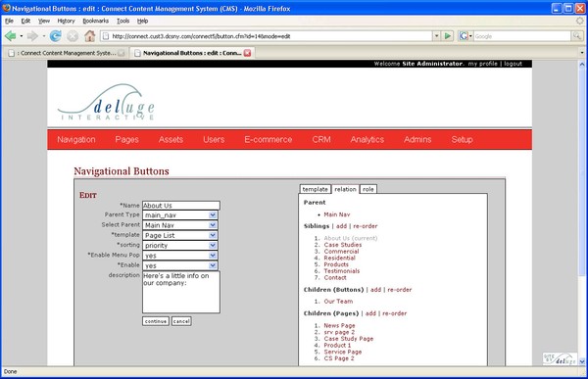Open Assets in the red menu bar
588x379 pixels.
171,139
